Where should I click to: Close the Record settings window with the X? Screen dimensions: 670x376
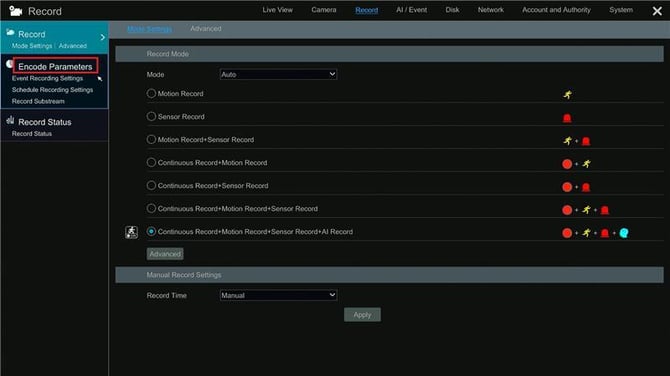[x=657, y=11]
